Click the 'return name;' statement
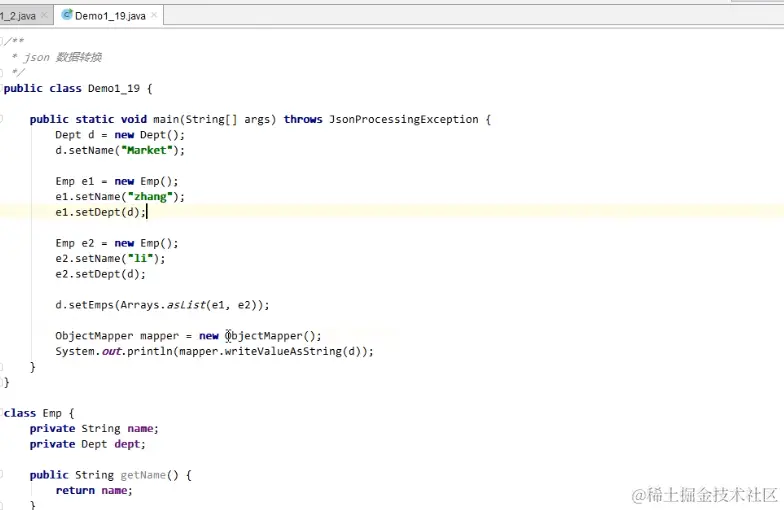The height and width of the screenshot is (510, 784). (x=94, y=490)
